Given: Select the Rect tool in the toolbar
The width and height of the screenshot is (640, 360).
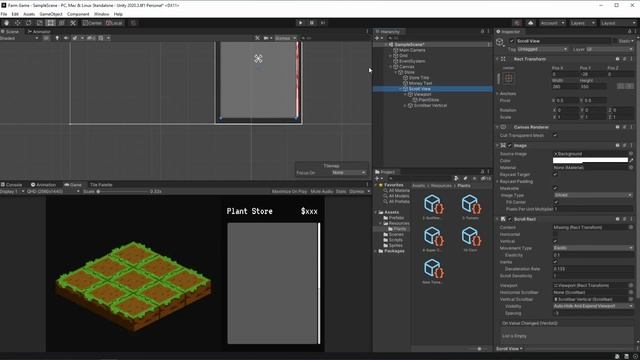Looking at the screenshot, I should [51, 23].
